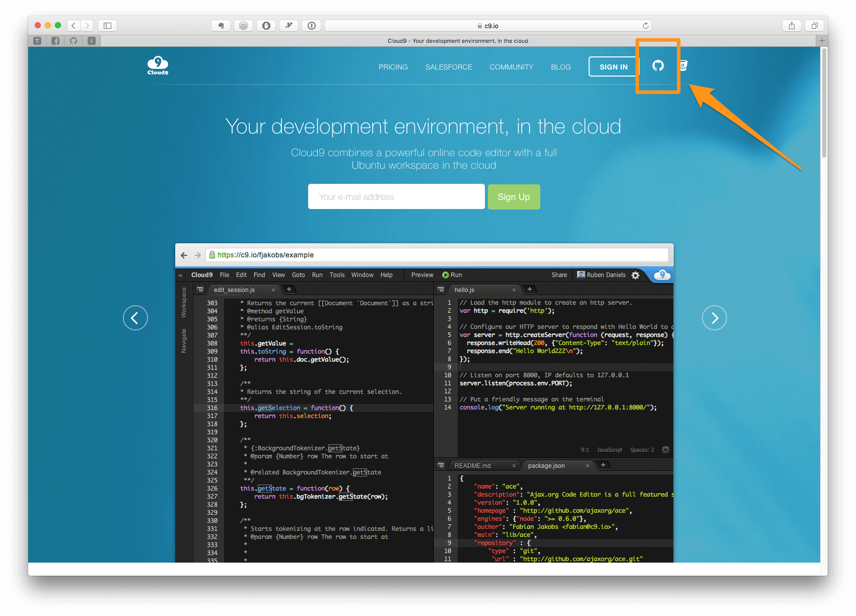The width and height of the screenshot is (856, 616).
Task: Add a new tab next to hello.js
Action: point(530,289)
